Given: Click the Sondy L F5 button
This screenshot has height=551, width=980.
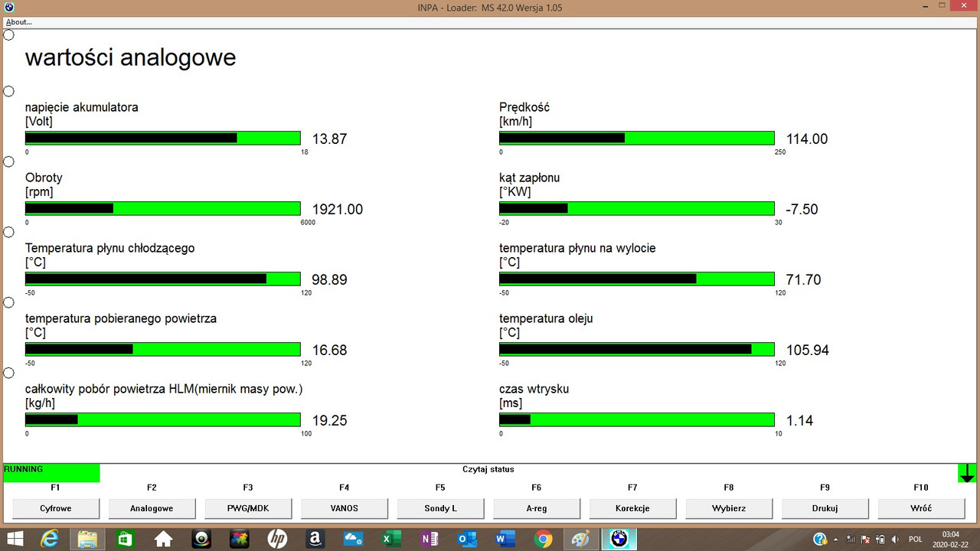Looking at the screenshot, I should coord(440,508).
